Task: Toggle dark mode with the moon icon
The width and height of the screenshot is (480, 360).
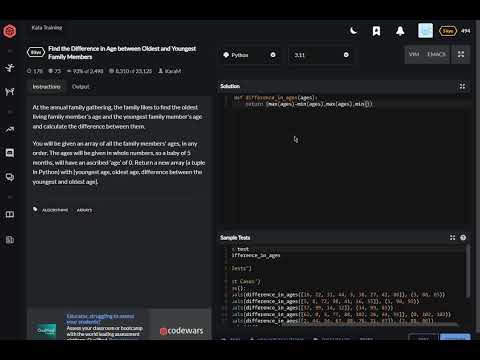Action: click(x=353, y=31)
